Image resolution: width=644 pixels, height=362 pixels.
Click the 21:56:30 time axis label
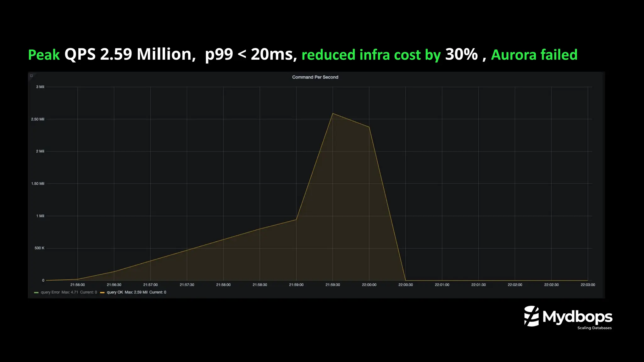(114, 285)
